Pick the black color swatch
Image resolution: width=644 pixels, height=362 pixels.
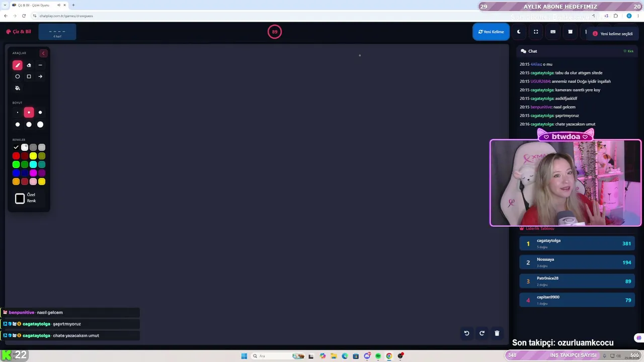pyautogui.click(x=16, y=147)
